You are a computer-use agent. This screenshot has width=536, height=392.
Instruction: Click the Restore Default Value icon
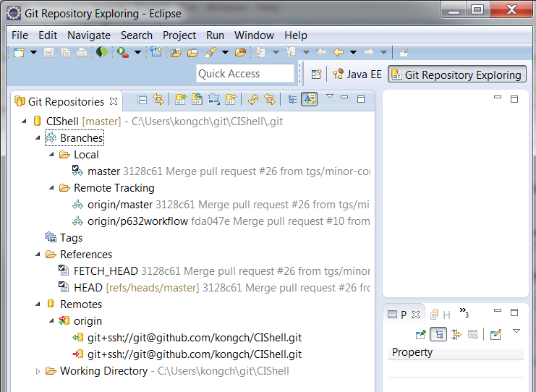click(473, 334)
